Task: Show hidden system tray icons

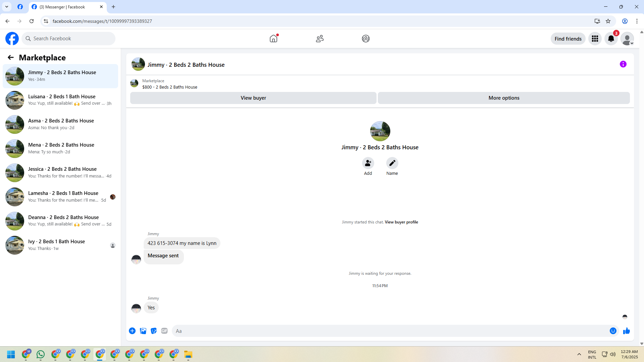Action: point(579,355)
